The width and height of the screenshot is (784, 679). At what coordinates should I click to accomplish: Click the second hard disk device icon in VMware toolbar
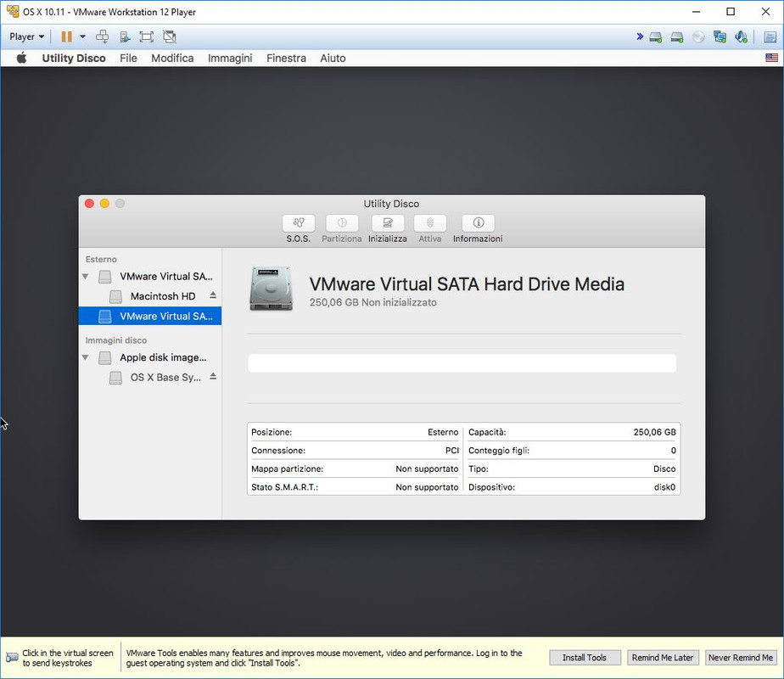tap(677, 37)
